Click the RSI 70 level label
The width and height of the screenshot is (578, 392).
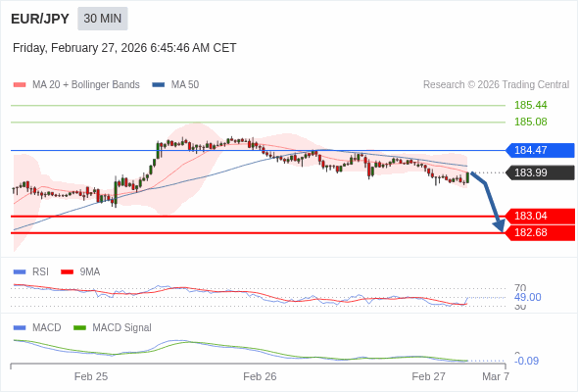click(520, 288)
